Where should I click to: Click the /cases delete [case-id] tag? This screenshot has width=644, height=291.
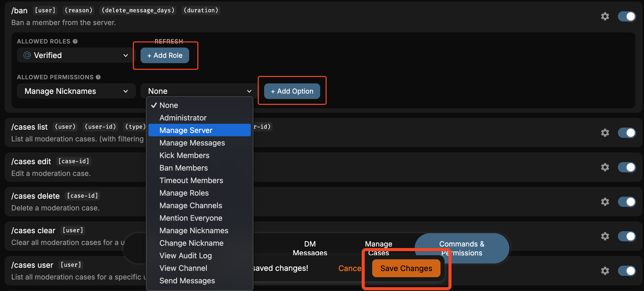coord(82,196)
